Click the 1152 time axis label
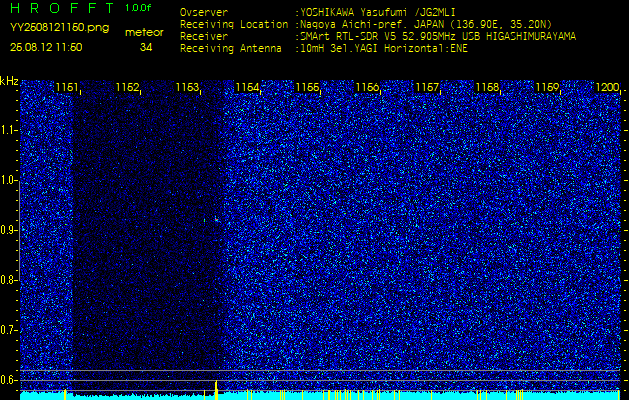This screenshot has width=629, height=400. tap(127, 87)
